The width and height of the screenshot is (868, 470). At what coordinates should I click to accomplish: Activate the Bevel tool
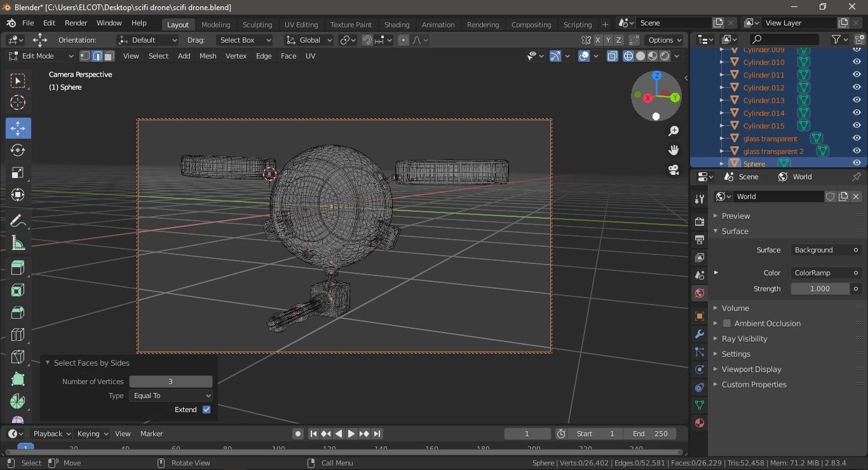tap(17, 313)
